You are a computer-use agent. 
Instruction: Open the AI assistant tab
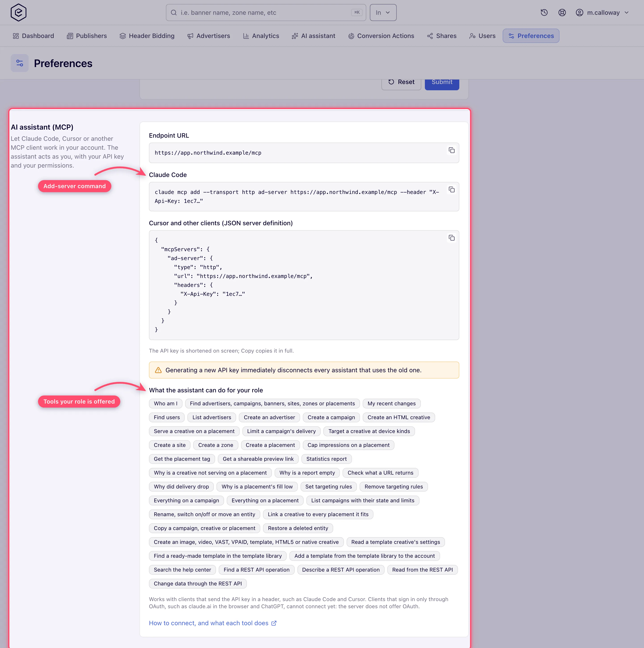[314, 36]
